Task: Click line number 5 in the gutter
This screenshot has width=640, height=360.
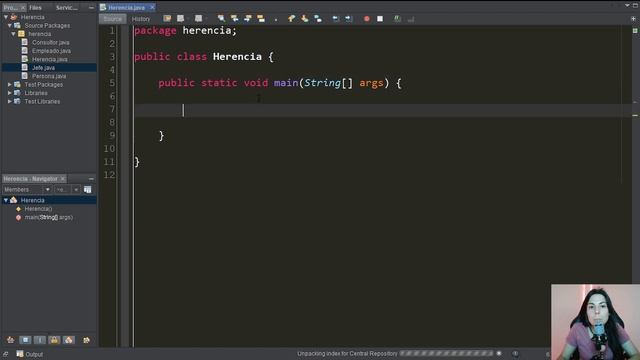Action: tap(112, 83)
